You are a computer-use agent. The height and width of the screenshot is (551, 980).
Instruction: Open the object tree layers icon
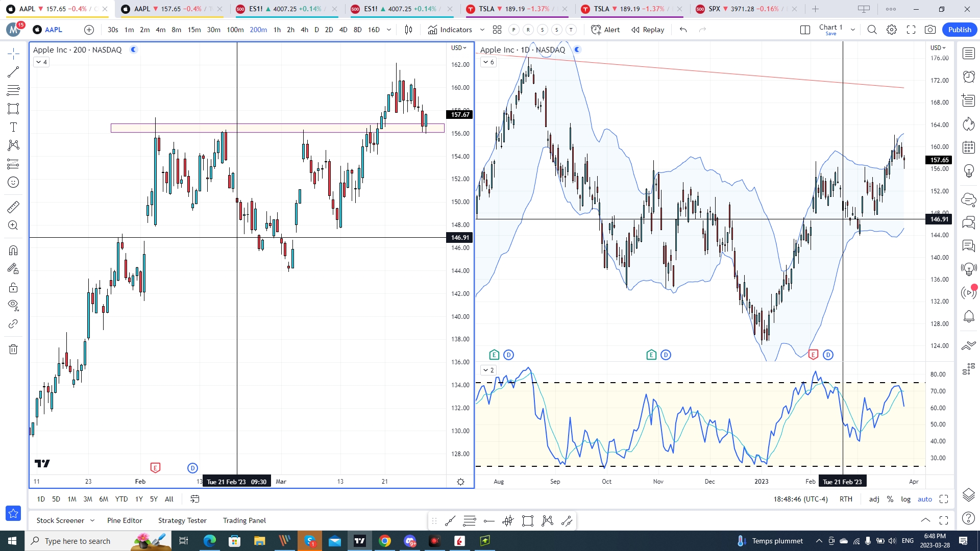969,494
